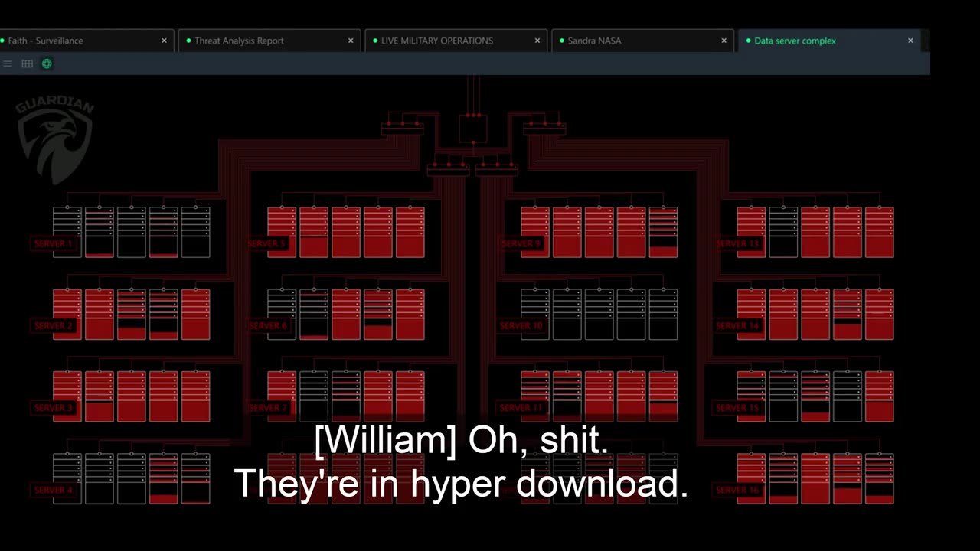Screen dimensions: 980x551
Task: Close the Faith - Surveillance tab
Action: [164, 41]
